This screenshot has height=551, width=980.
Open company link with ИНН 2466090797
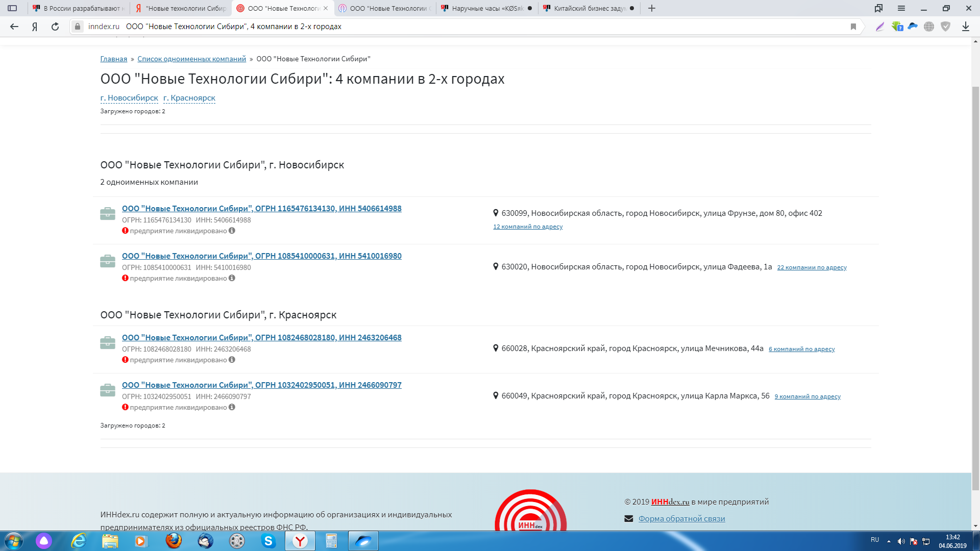pyautogui.click(x=262, y=385)
